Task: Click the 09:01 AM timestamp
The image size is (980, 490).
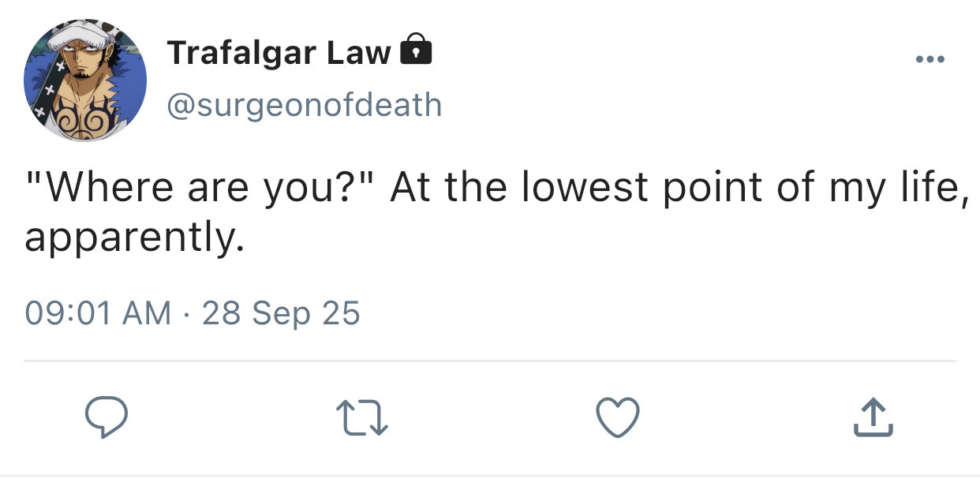Action: 98,312
